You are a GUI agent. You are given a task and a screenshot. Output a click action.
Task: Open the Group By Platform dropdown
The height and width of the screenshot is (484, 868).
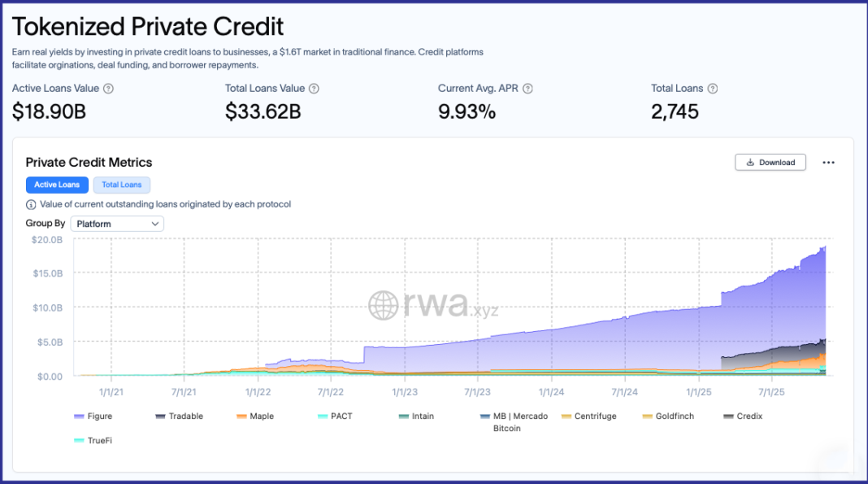[x=117, y=224]
